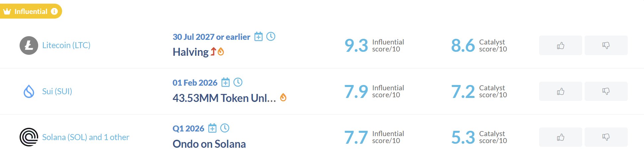Screen dimensions: 644x162
Task: Click the clock icon beside 01 Feb 2026
Action: (238, 82)
